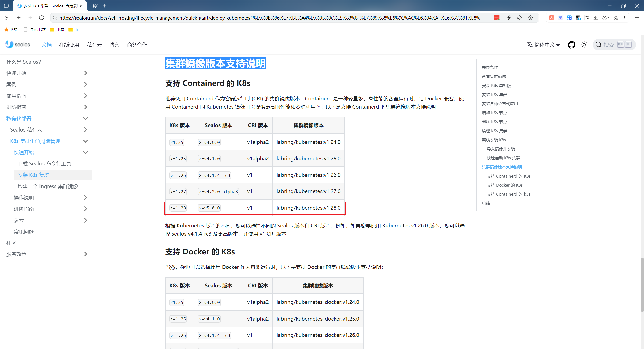This screenshot has height=349, width=644.
Task: Open the 在线使用 navbar item
Action: click(69, 45)
